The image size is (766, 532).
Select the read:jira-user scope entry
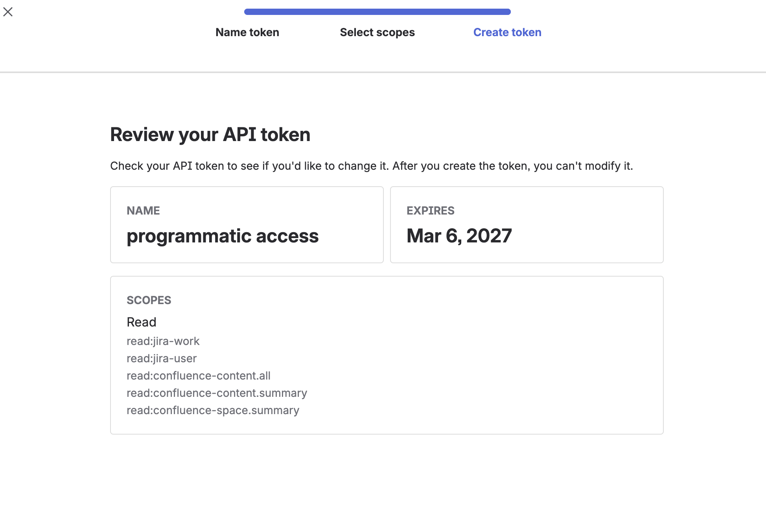tap(161, 358)
